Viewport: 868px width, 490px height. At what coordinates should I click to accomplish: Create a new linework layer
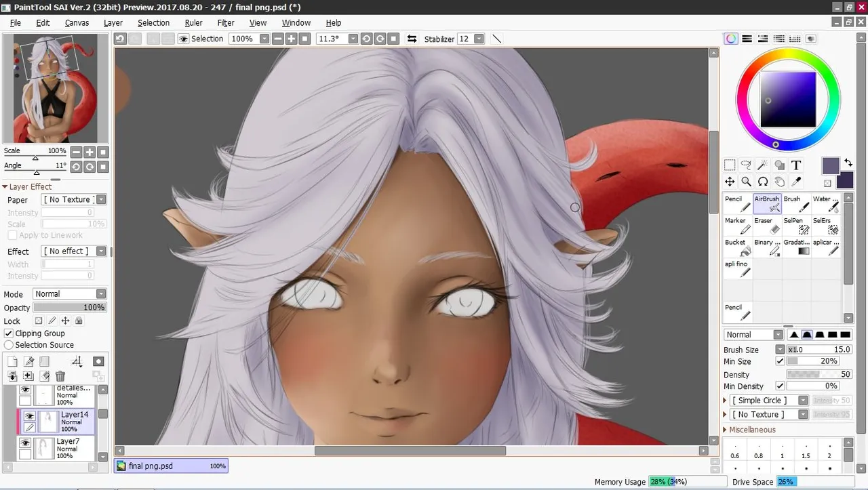pos(28,362)
